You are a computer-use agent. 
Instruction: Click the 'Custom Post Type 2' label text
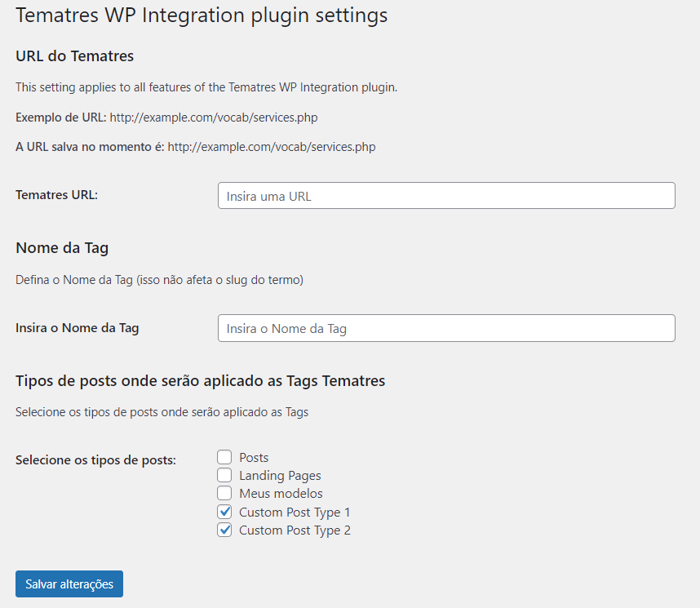tap(295, 530)
